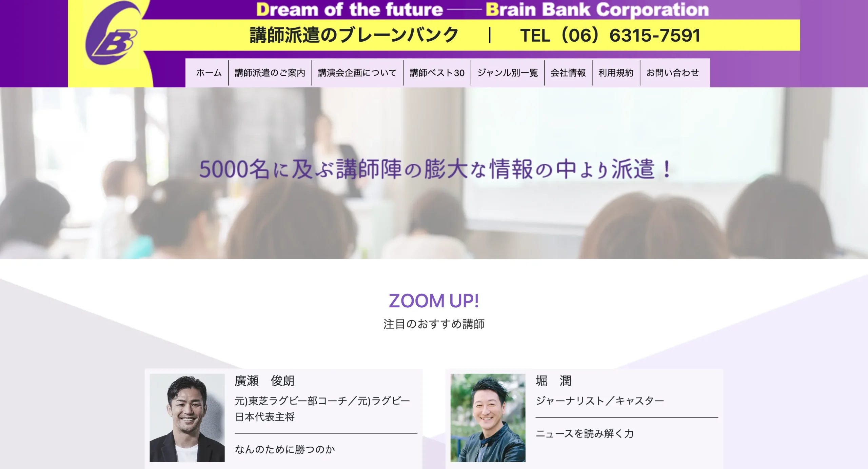Click 堀 潤 portrait photo
868x469 pixels.
(488, 417)
